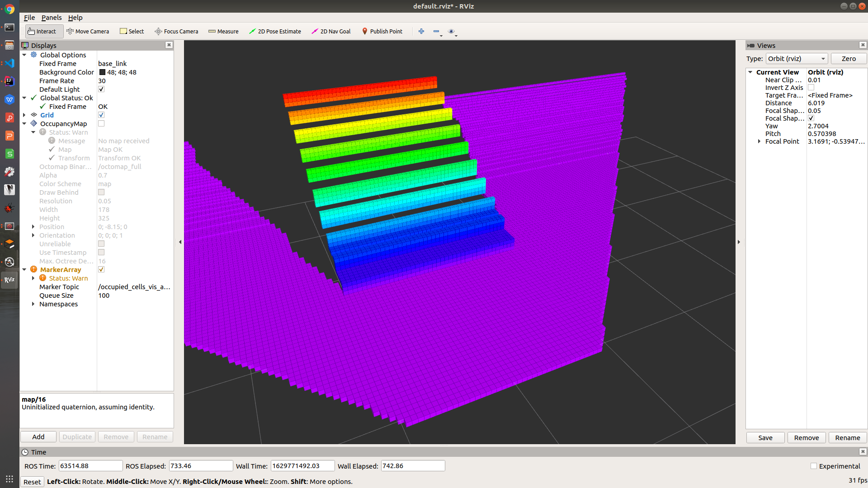Activate the Publish Point tool
Image resolution: width=868 pixels, height=488 pixels.
coord(382,31)
